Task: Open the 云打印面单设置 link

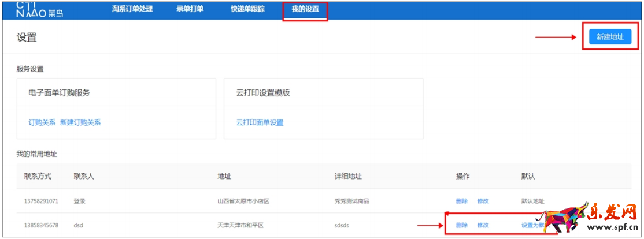Action: coord(260,122)
